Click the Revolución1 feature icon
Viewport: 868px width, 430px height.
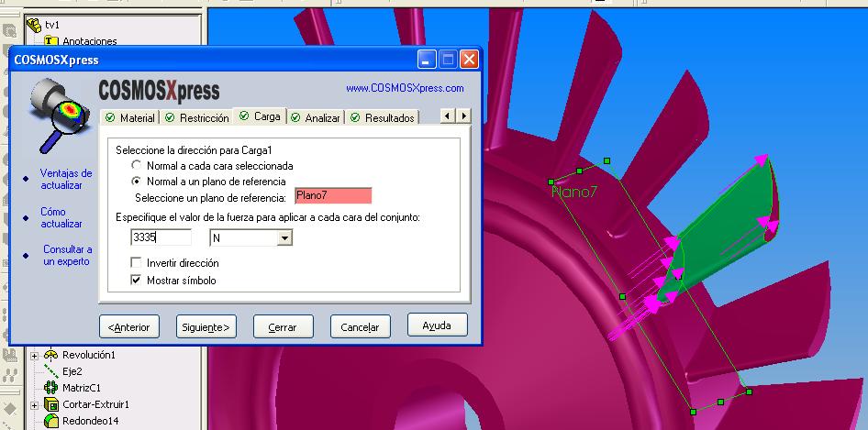coord(51,355)
